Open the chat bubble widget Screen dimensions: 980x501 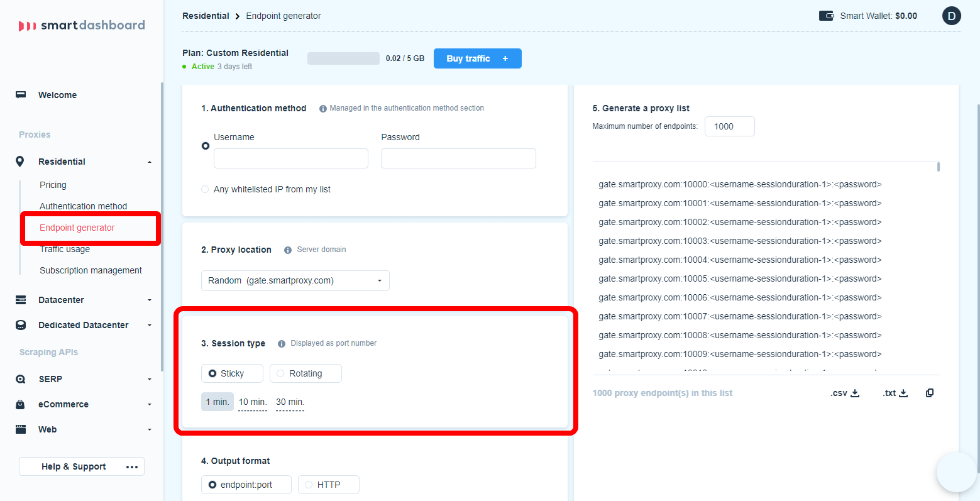(x=957, y=471)
